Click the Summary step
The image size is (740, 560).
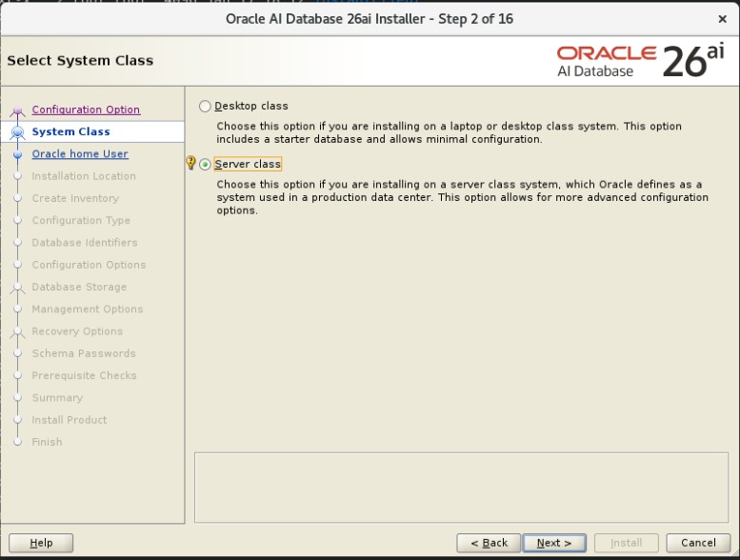pos(57,398)
